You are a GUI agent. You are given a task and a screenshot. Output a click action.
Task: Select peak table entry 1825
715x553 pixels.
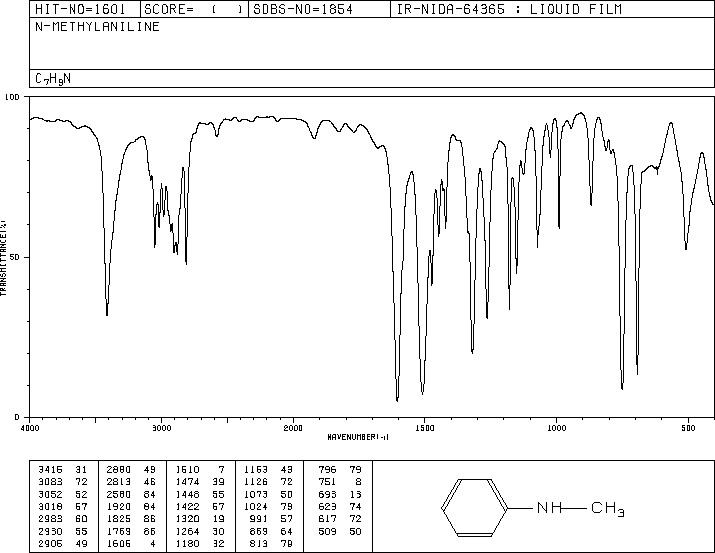119,519
